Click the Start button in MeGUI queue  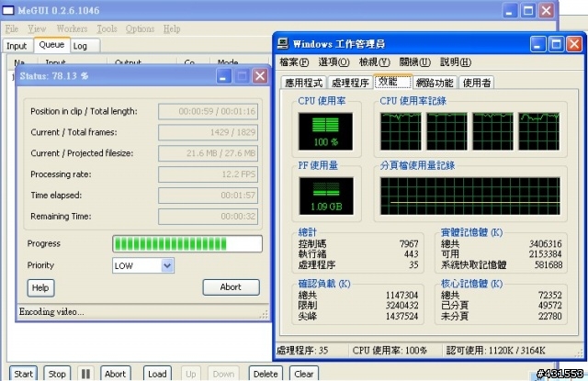[x=23, y=374]
